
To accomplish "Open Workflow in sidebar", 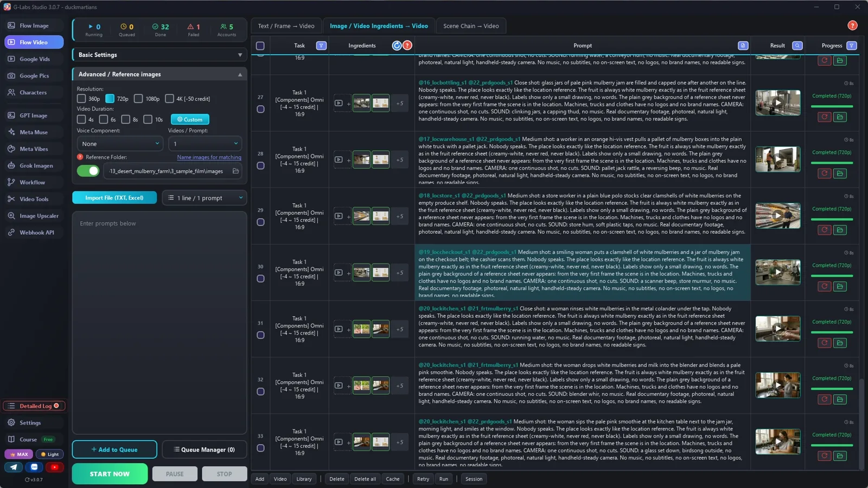I will 34,183.
